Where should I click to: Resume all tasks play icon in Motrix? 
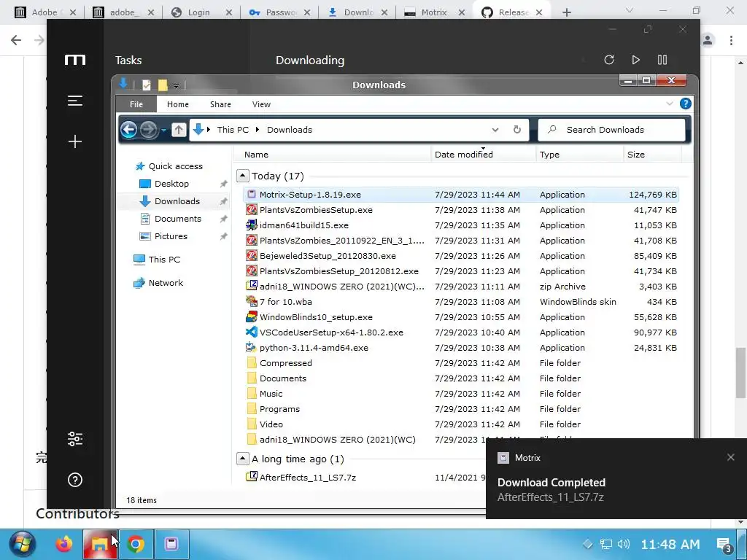[635, 60]
